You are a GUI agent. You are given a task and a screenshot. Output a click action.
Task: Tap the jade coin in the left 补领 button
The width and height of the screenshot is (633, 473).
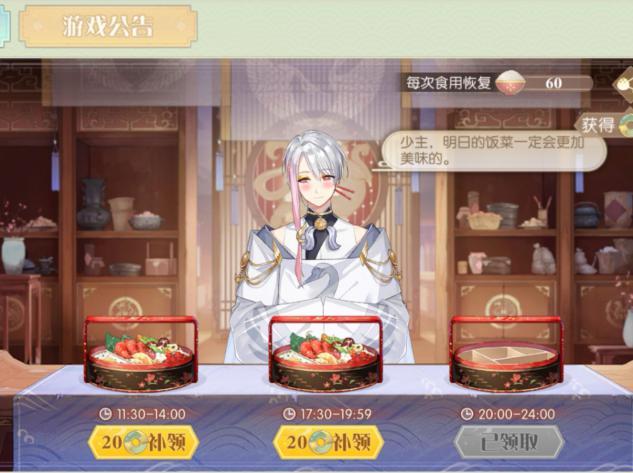click(x=135, y=442)
